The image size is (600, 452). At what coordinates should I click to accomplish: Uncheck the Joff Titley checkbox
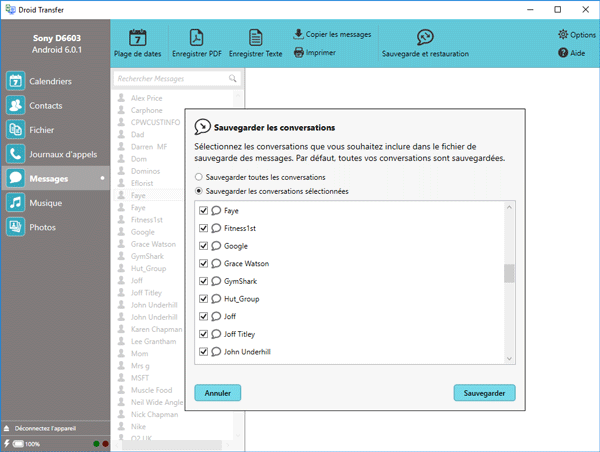[204, 334]
